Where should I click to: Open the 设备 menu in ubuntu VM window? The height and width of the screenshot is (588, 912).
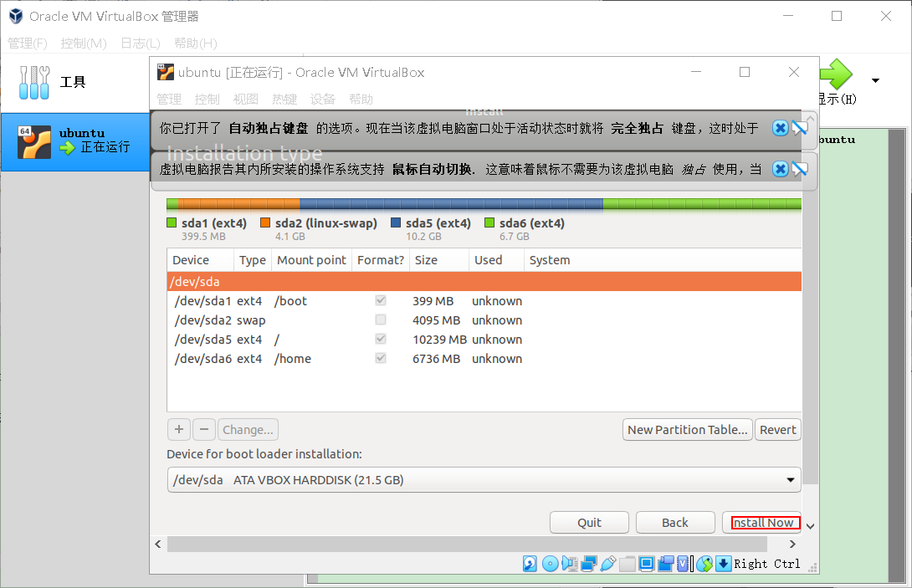[x=323, y=100]
